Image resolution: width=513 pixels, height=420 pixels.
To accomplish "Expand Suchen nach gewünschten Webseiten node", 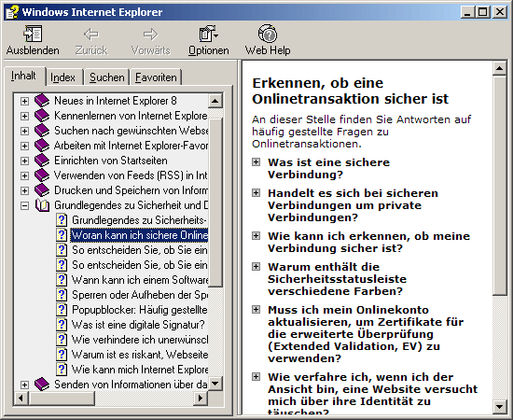I will 24,131.
